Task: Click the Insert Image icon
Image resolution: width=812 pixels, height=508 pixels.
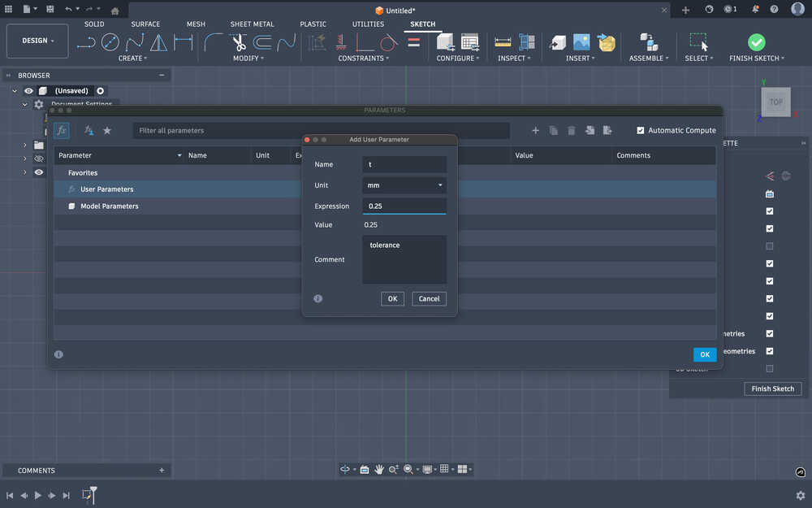Action: pyautogui.click(x=581, y=42)
